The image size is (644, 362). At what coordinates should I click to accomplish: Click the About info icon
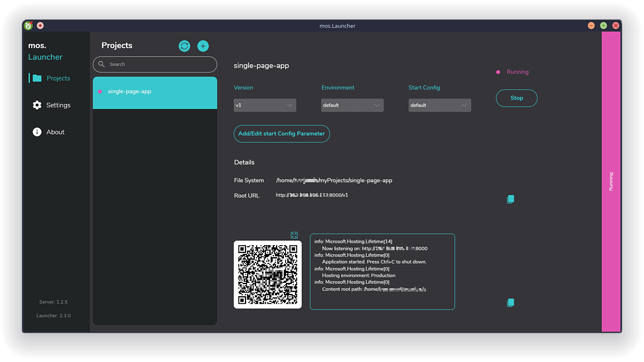(37, 132)
